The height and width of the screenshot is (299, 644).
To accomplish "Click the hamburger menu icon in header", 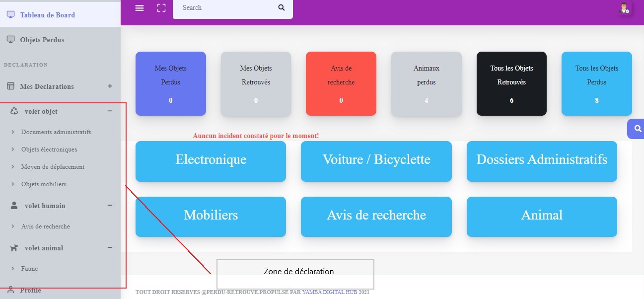I will 140,8.
